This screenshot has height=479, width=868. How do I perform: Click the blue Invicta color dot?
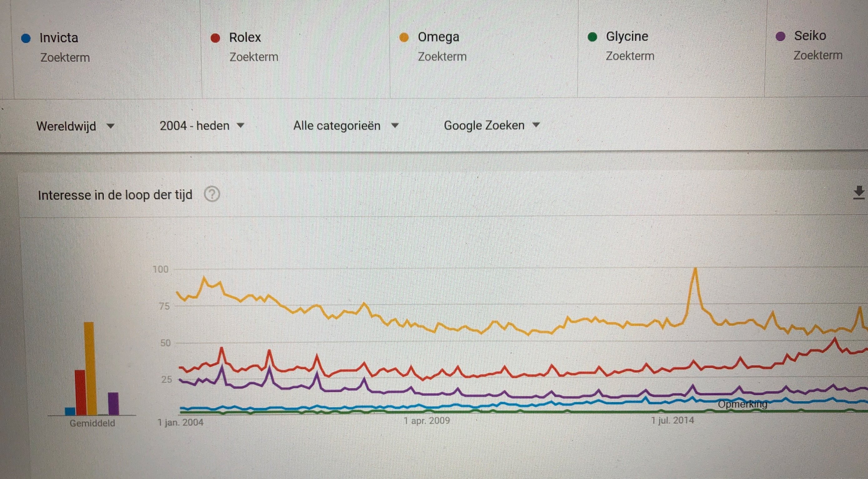[26, 38]
